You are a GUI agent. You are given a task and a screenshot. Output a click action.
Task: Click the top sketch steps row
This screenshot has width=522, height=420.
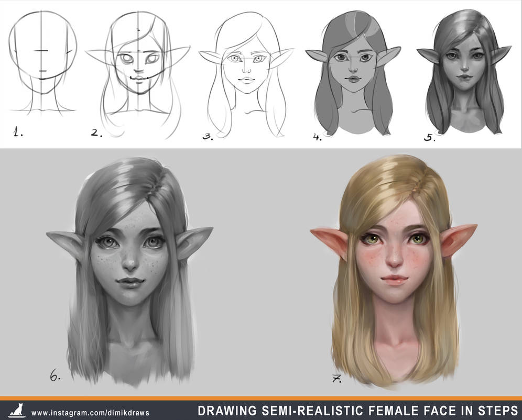tap(261, 73)
